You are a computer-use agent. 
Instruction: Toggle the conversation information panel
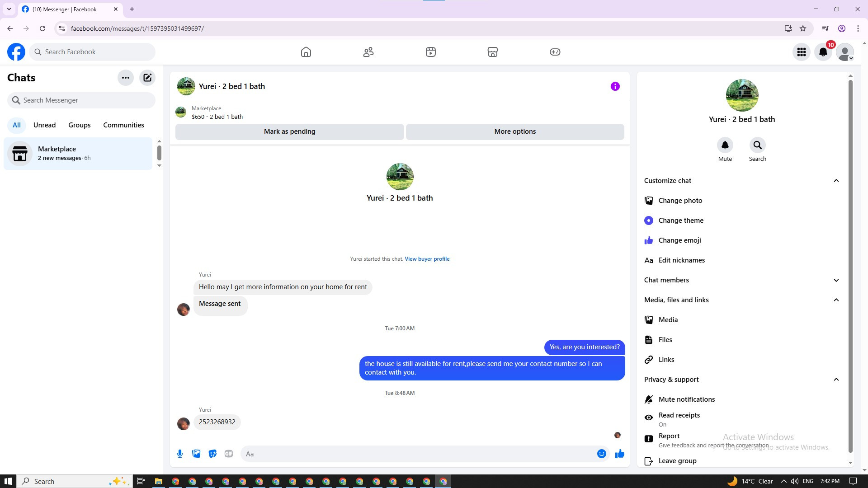[615, 86]
